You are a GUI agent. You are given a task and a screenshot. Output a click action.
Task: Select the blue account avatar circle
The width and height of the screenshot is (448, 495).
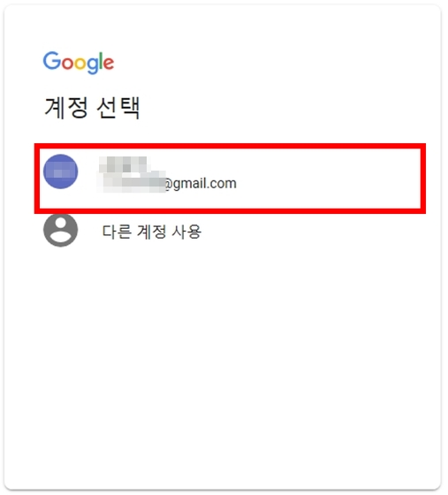pos(61,171)
